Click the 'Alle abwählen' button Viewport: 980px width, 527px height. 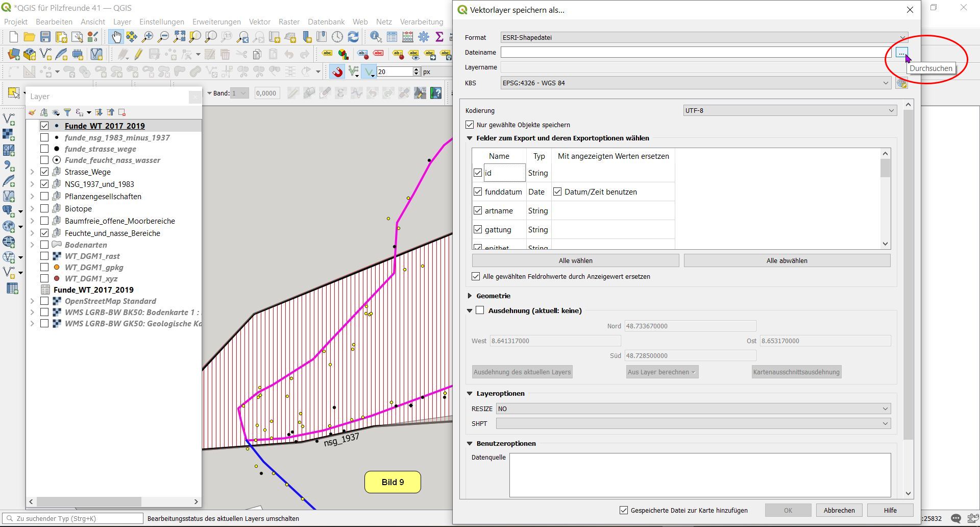787,260
